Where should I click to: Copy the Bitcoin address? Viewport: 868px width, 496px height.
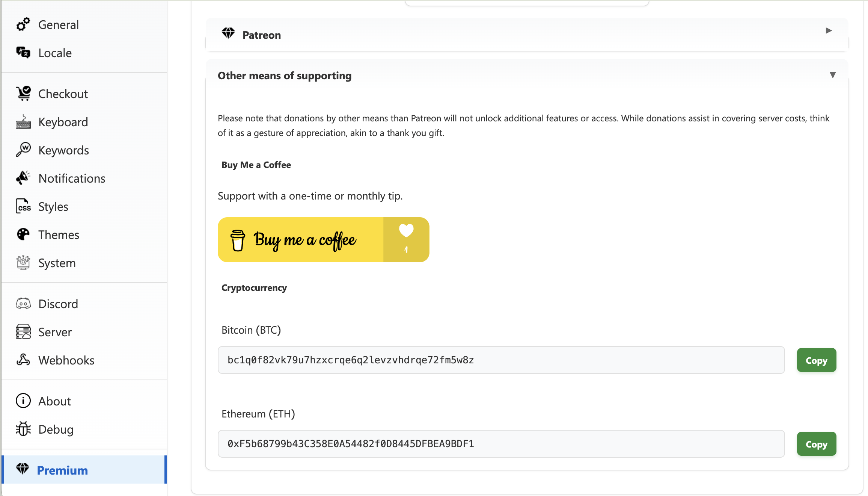pyautogui.click(x=816, y=360)
